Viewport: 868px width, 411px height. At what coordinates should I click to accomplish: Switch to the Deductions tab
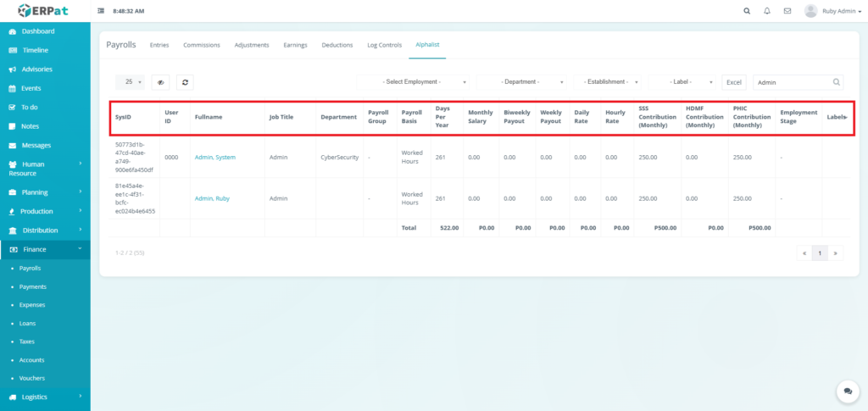coord(337,45)
